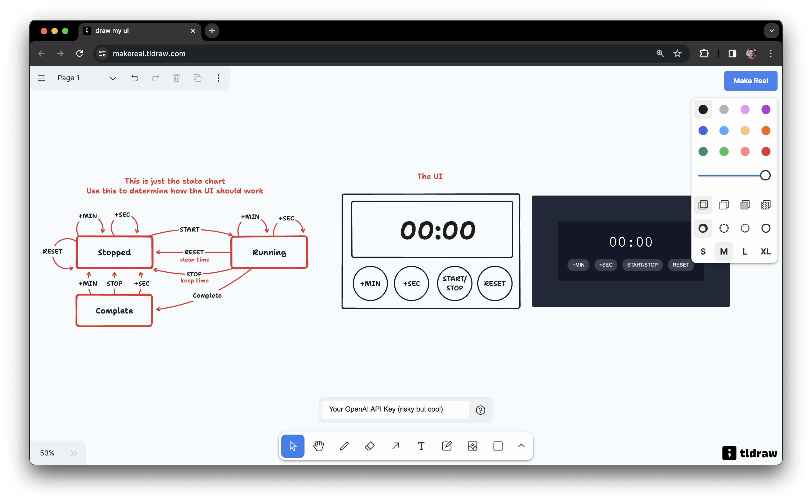Click the Undo icon

pos(135,78)
